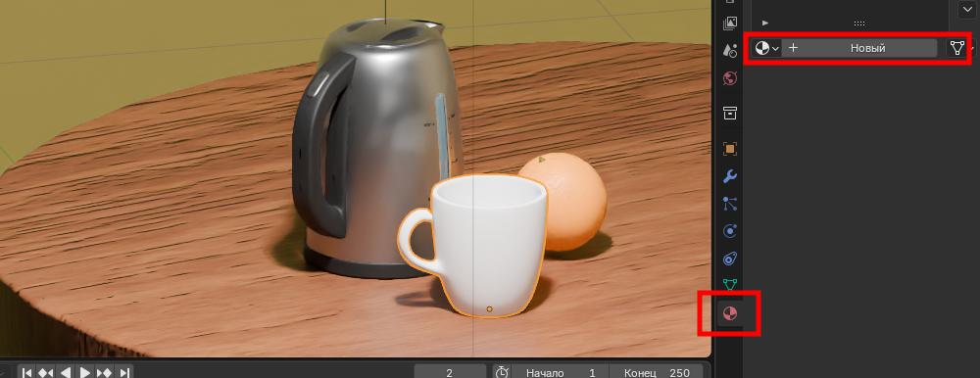Open the Object Data properties tab
The image size is (980, 378).
coord(729,286)
